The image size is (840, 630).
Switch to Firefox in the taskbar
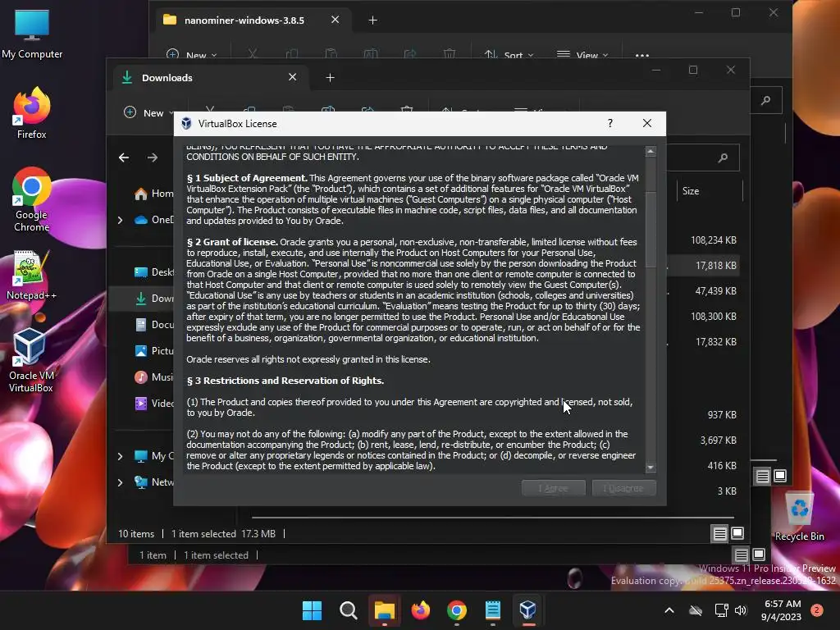click(x=421, y=610)
